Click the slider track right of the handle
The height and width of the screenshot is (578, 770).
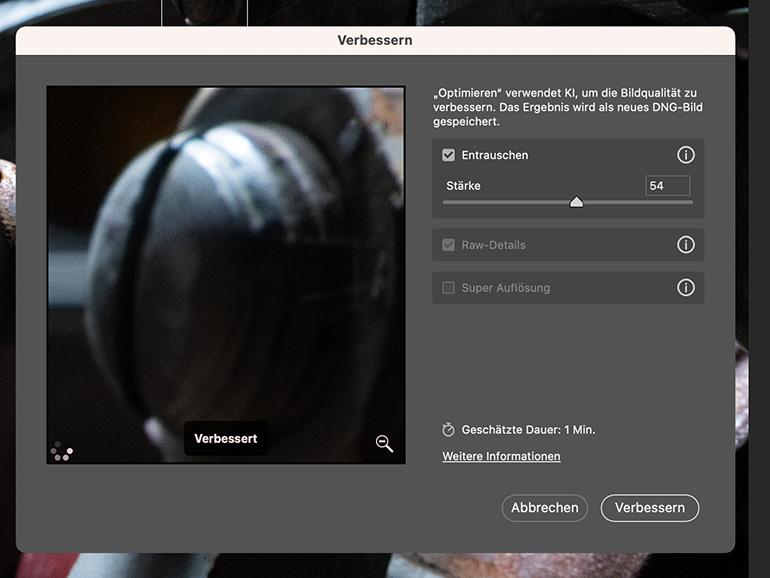click(640, 202)
